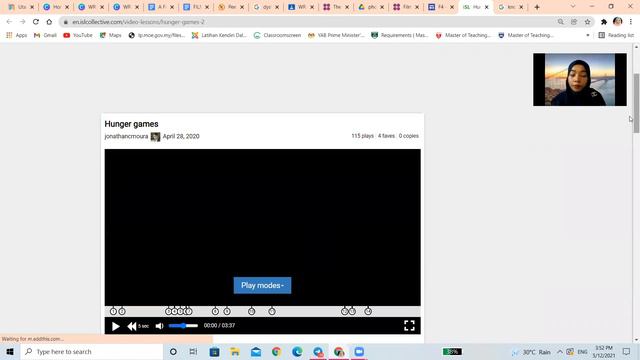Click the Hunger games lesson title
Viewport: 640px width, 360px height.
click(131, 124)
